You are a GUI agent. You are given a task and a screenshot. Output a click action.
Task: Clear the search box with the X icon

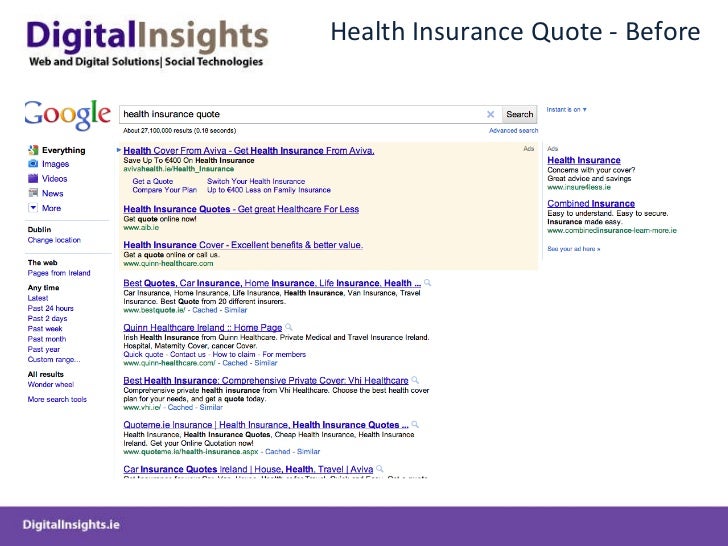pos(490,114)
